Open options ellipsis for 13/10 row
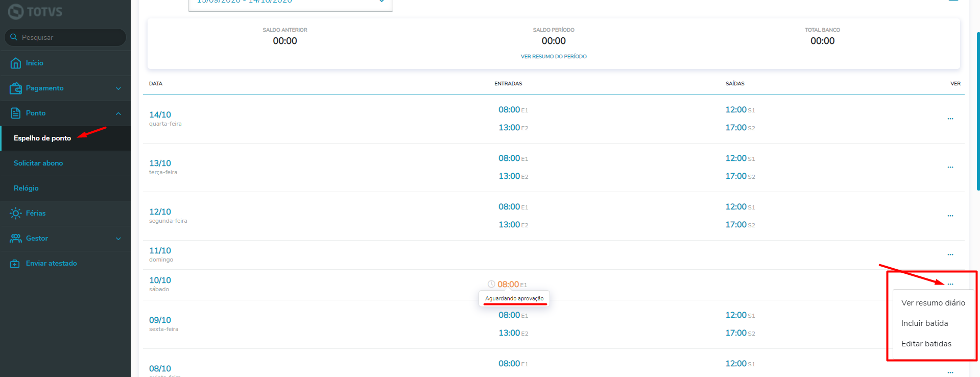 (950, 167)
